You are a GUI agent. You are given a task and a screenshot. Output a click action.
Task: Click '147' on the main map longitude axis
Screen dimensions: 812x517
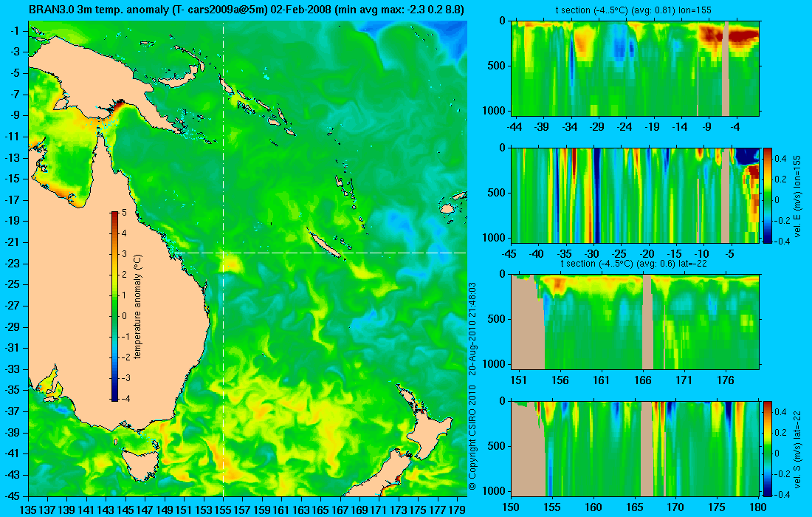coord(145,510)
